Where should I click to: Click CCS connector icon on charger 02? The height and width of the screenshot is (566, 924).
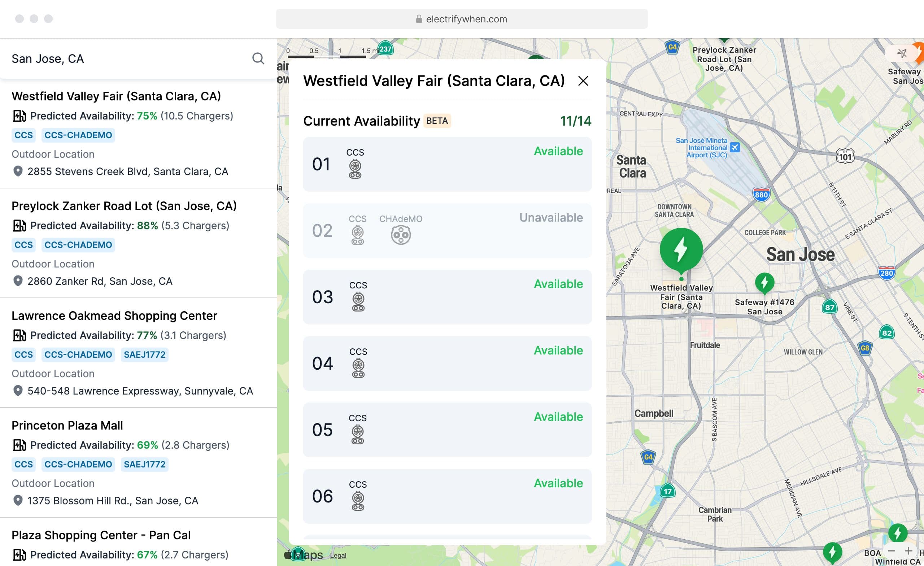357,235
